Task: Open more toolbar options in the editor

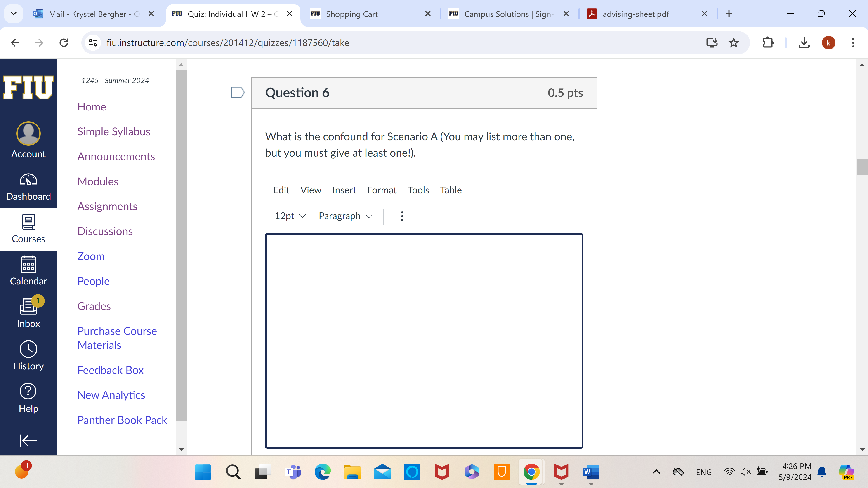Action: (x=402, y=216)
